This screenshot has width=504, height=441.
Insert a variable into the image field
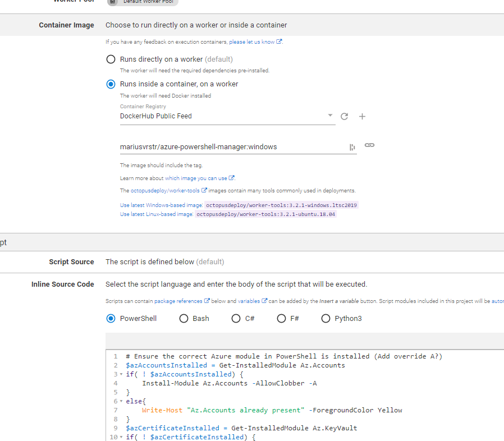pyautogui.click(x=352, y=146)
